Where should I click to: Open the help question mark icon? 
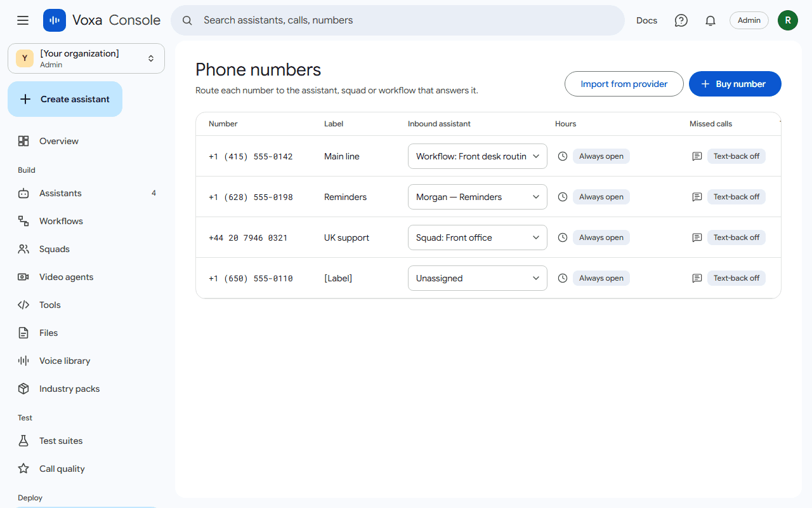[x=681, y=20]
